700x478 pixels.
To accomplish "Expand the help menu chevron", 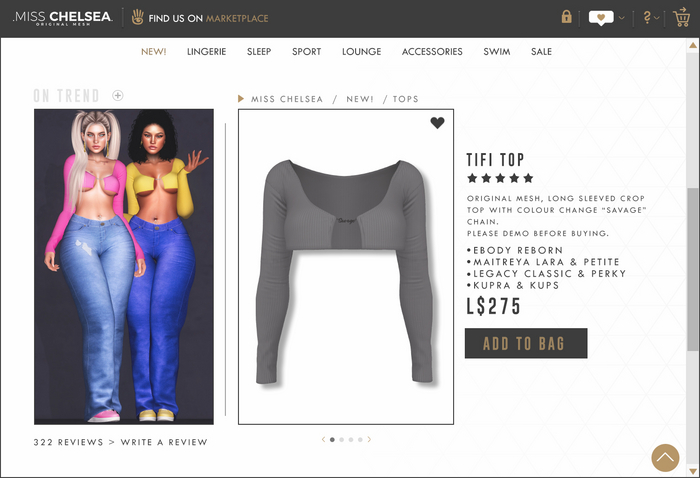I will coord(656,18).
